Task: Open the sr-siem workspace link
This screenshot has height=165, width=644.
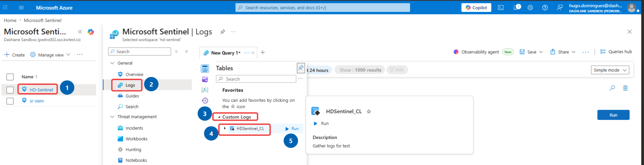Action: [x=36, y=101]
